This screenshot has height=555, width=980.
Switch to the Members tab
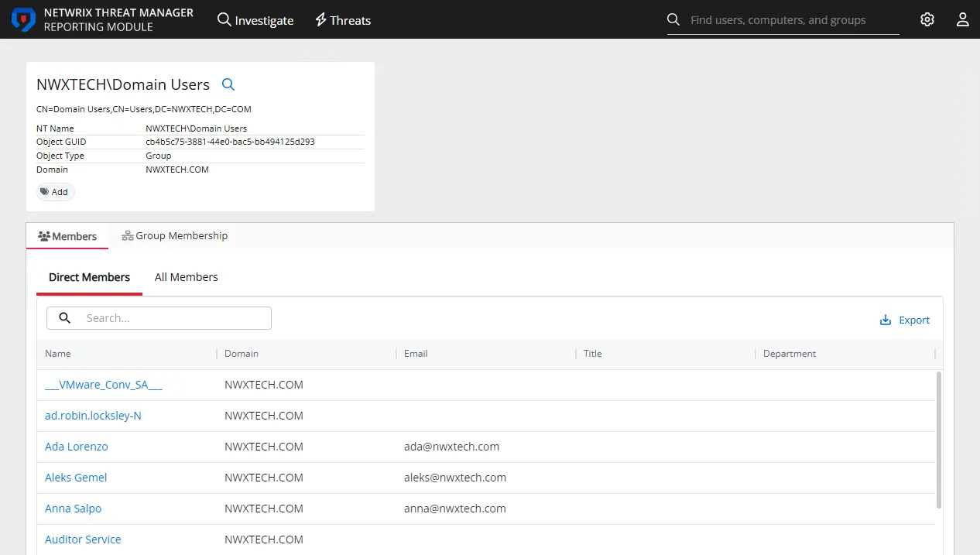tap(67, 236)
